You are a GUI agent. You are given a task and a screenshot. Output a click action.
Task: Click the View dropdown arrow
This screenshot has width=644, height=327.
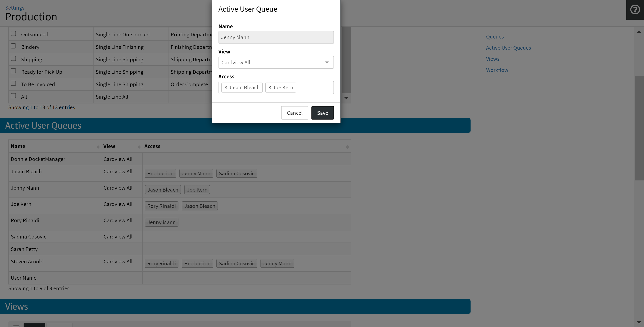(x=327, y=62)
